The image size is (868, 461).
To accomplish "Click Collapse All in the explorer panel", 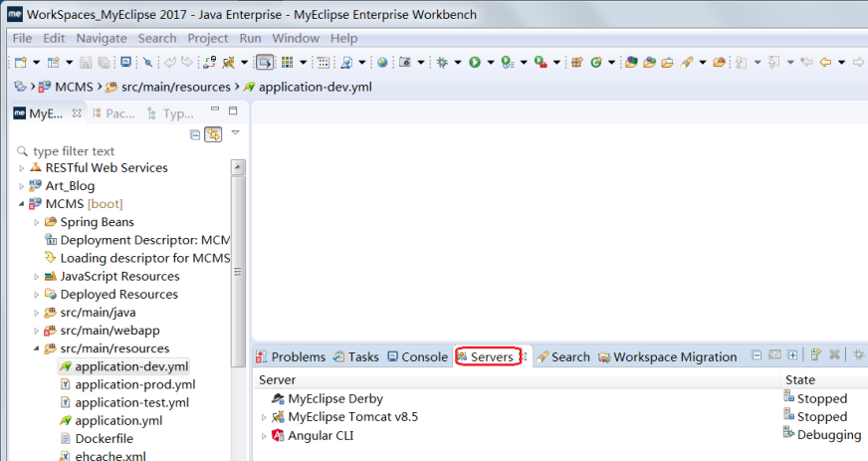I will point(195,134).
